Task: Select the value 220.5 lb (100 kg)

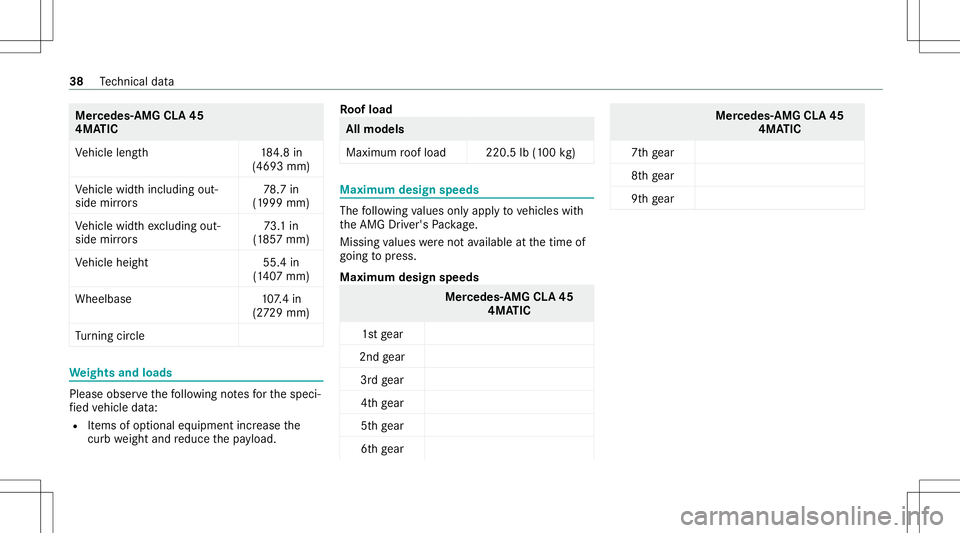Action: pyautogui.click(x=530, y=152)
